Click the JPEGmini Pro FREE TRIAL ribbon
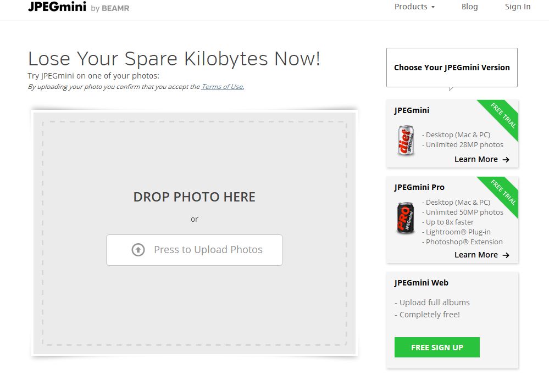The height and width of the screenshot is (392, 549). coord(500,195)
